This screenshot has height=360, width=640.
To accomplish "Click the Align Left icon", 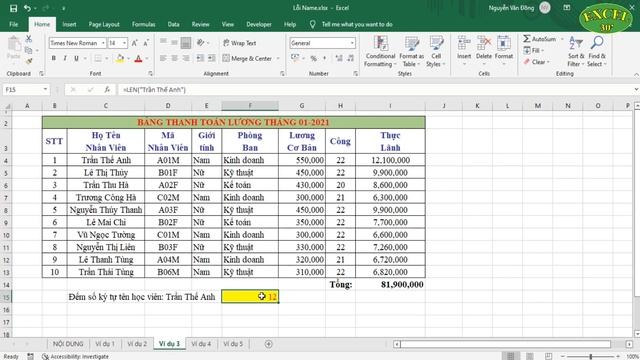I will (x=163, y=58).
